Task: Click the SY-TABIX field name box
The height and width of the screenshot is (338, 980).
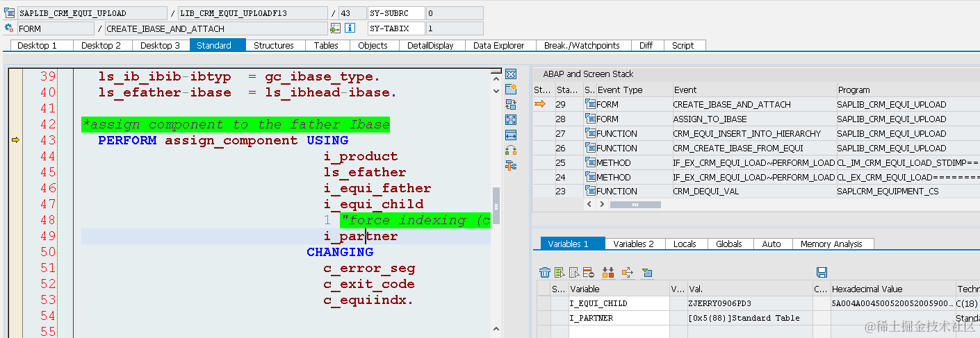Action: [396, 28]
